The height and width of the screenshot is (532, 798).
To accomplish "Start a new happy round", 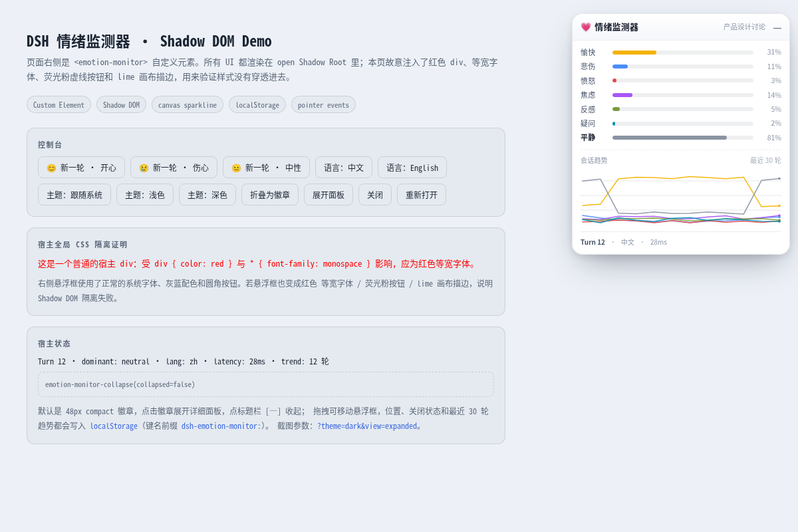I will [81, 168].
